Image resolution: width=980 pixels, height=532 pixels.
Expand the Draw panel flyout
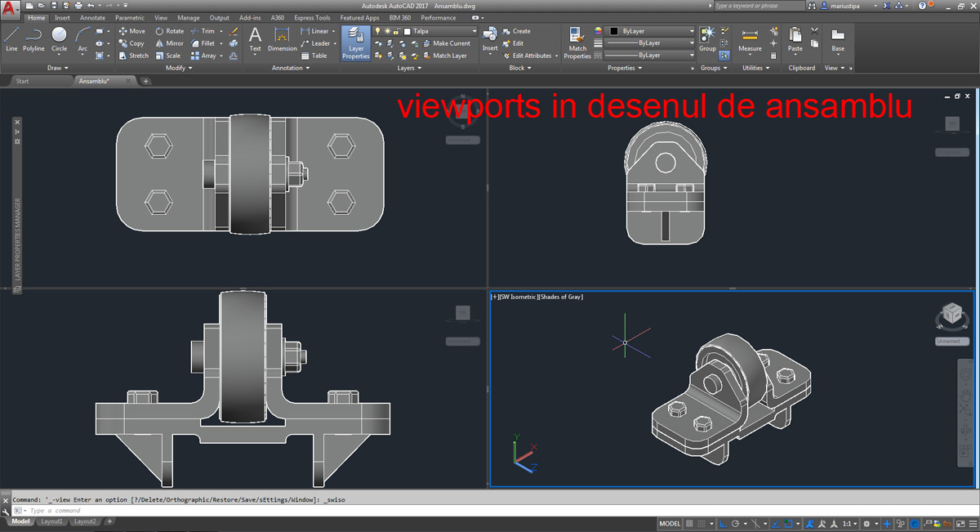tap(57, 68)
